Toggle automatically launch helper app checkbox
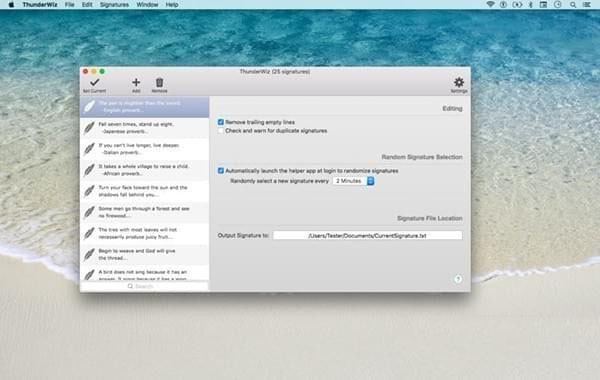The width and height of the screenshot is (600, 380). pos(220,171)
